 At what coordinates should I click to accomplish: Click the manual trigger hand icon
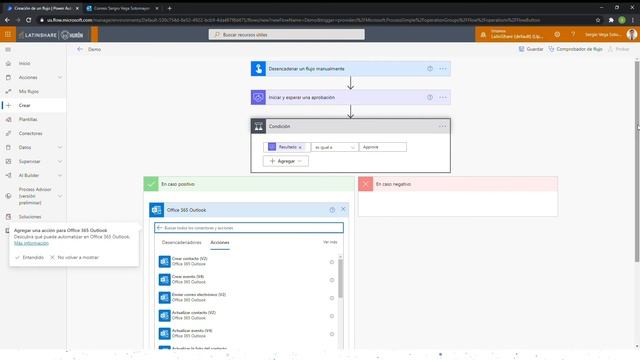click(x=258, y=69)
